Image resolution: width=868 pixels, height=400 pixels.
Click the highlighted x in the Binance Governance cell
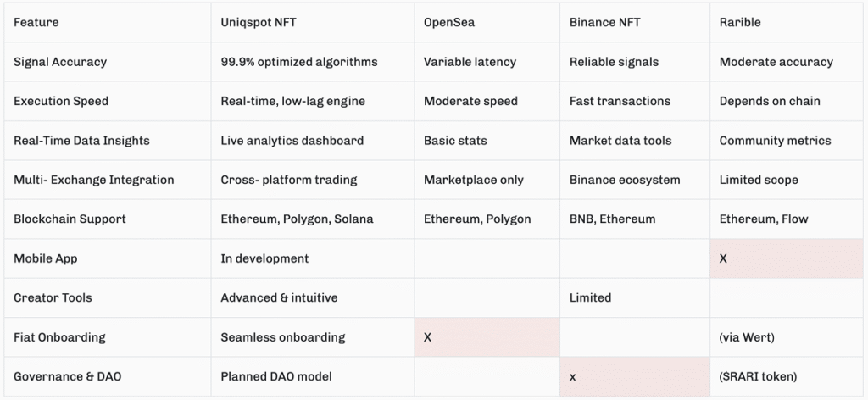(573, 376)
